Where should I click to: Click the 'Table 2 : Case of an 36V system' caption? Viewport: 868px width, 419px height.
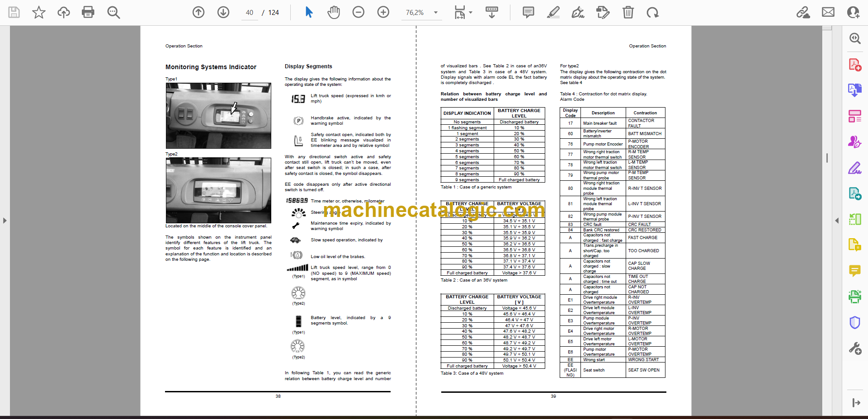pyautogui.click(x=474, y=280)
